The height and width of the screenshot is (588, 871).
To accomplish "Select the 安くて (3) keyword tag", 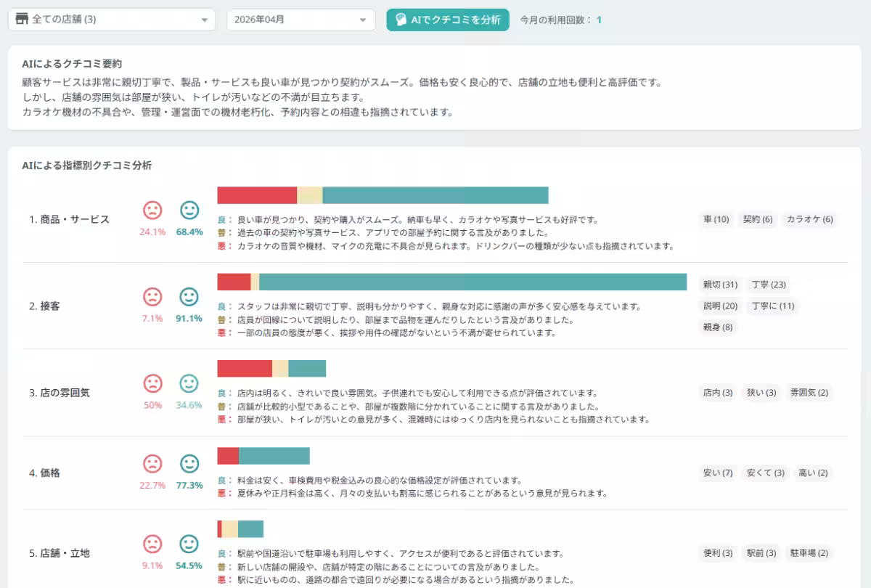I will 765,473.
